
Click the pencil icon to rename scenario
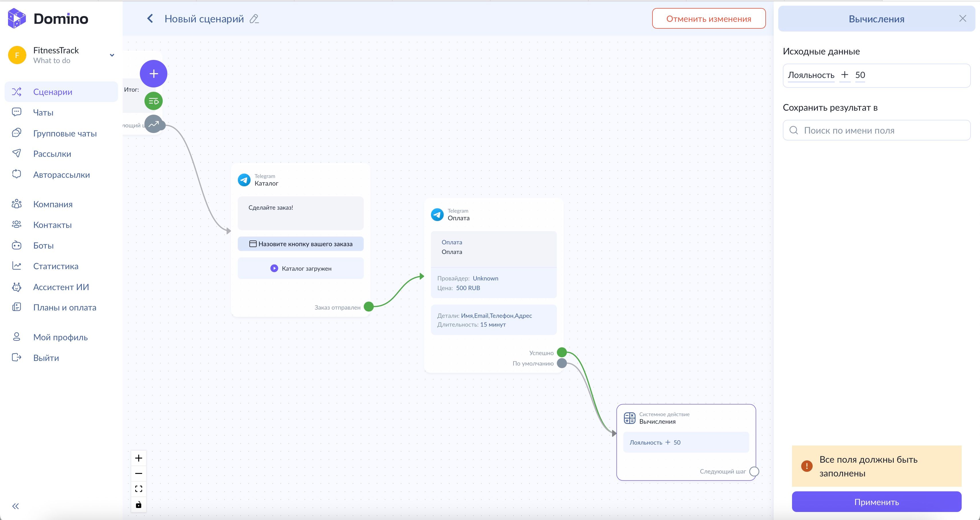pyautogui.click(x=254, y=19)
